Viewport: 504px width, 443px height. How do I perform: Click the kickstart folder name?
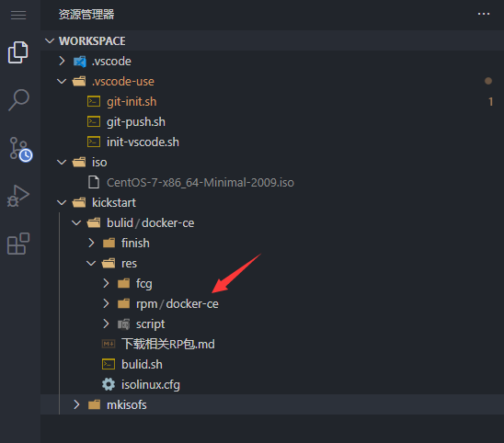[x=114, y=203]
